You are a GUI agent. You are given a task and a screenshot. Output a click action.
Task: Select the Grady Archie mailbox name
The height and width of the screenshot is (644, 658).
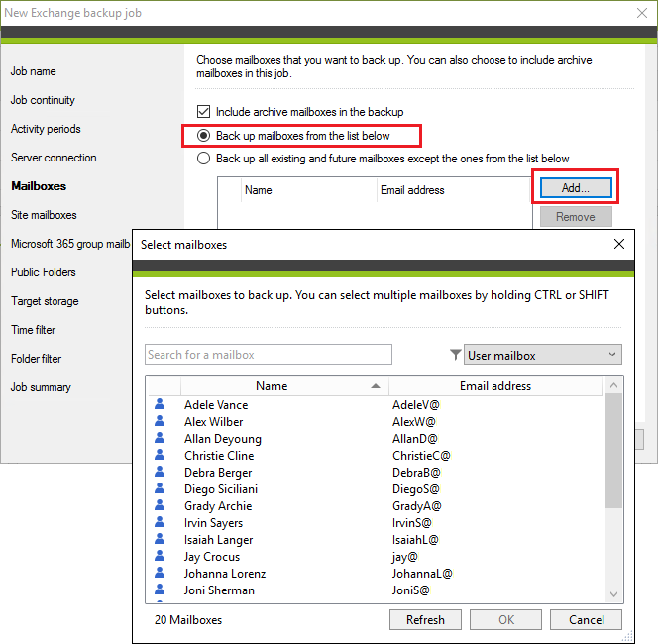point(218,506)
